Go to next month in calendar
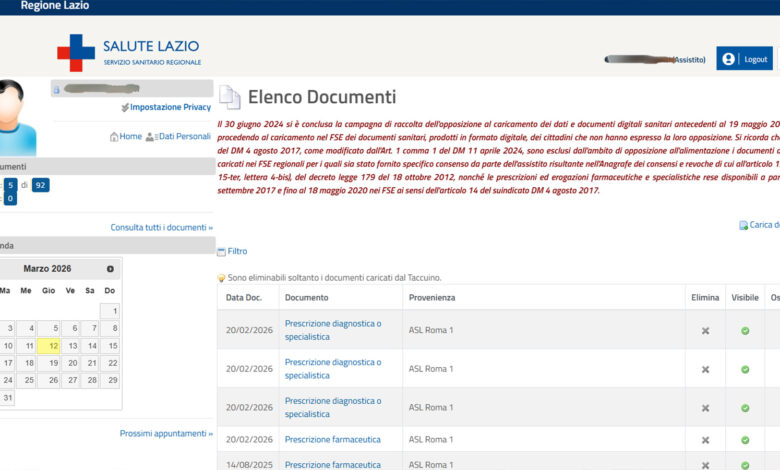The image size is (780, 470). (110, 269)
